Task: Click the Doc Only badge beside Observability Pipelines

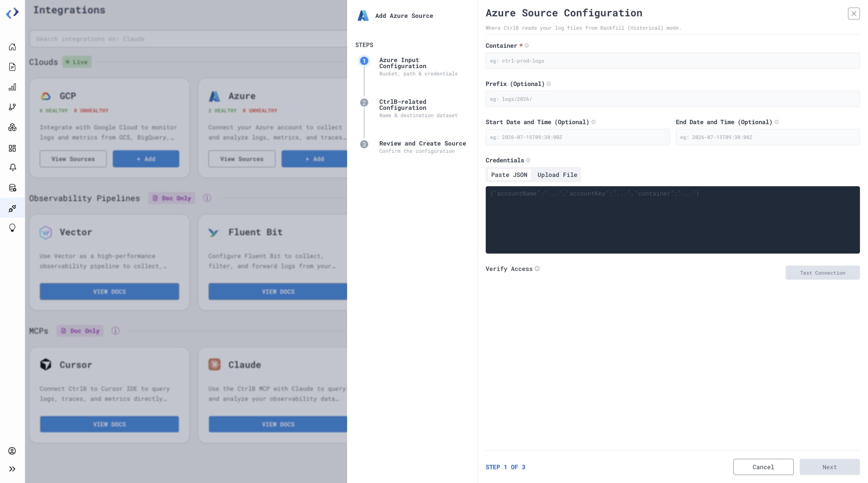Action: coord(172,198)
